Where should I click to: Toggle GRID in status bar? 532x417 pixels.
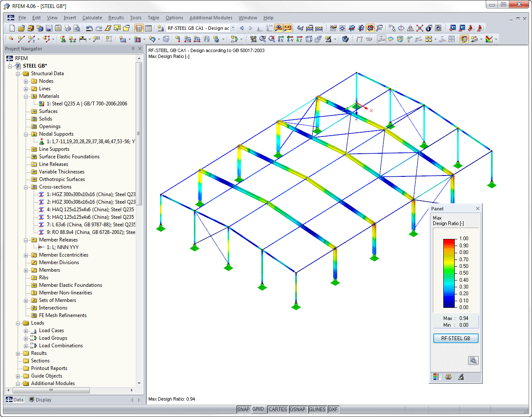coord(258,409)
